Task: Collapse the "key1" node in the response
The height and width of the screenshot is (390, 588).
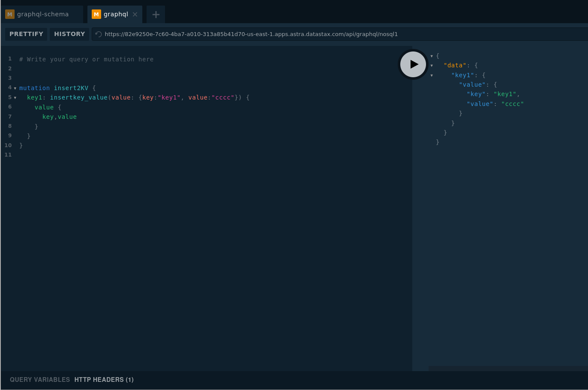Action: click(x=432, y=75)
